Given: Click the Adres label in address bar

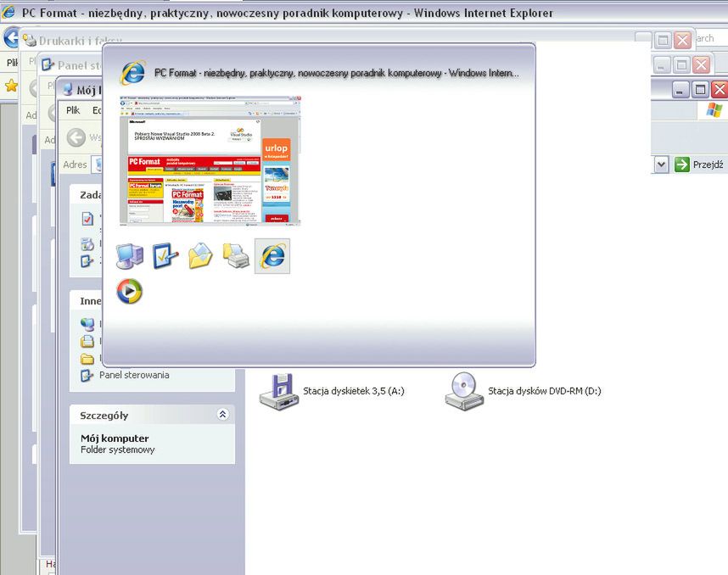Looking at the screenshot, I should coord(75,165).
